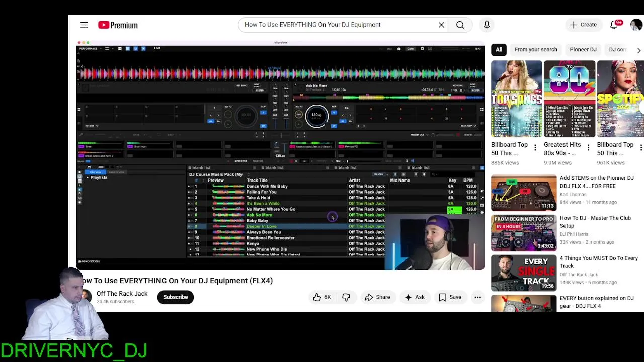
Task: Open options menu for Billboard Top 886K views
Action: coord(535,148)
